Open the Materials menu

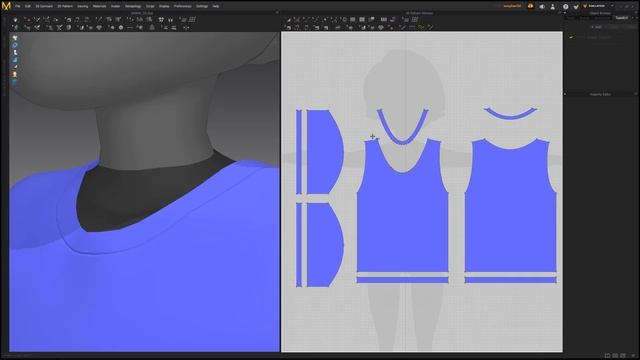99,6
